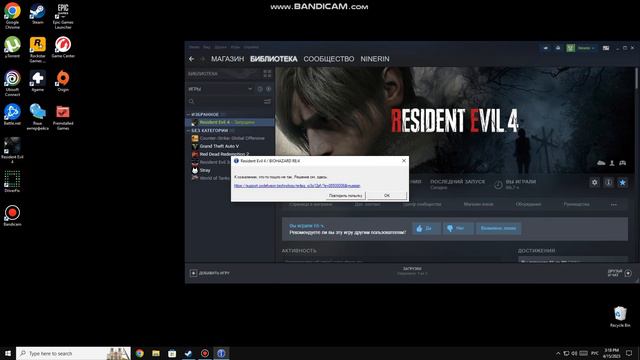Open Battle.net desktop shortcut
The image size is (640, 360).
12,114
